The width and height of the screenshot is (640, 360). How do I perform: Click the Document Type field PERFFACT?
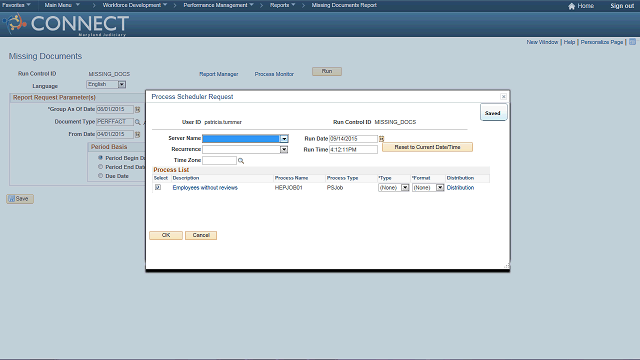click(x=115, y=122)
